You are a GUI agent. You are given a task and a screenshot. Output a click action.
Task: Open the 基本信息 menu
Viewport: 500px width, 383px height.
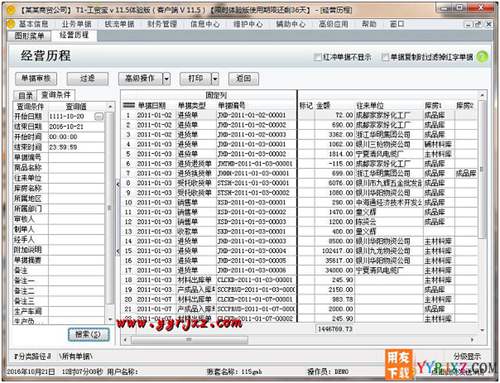point(33,24)
